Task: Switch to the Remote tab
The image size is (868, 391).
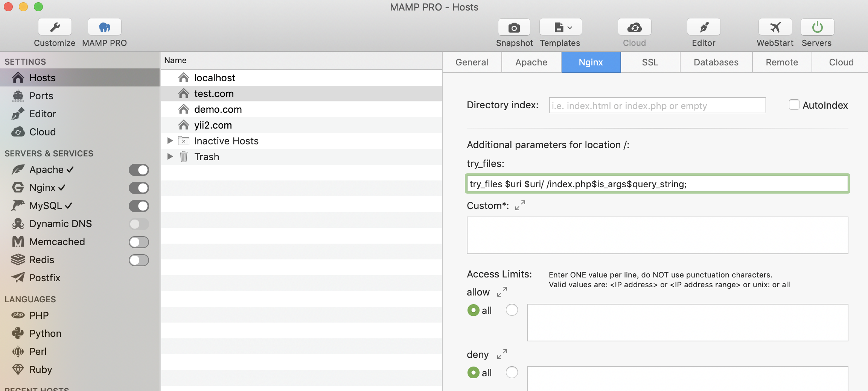Action: 782,62
